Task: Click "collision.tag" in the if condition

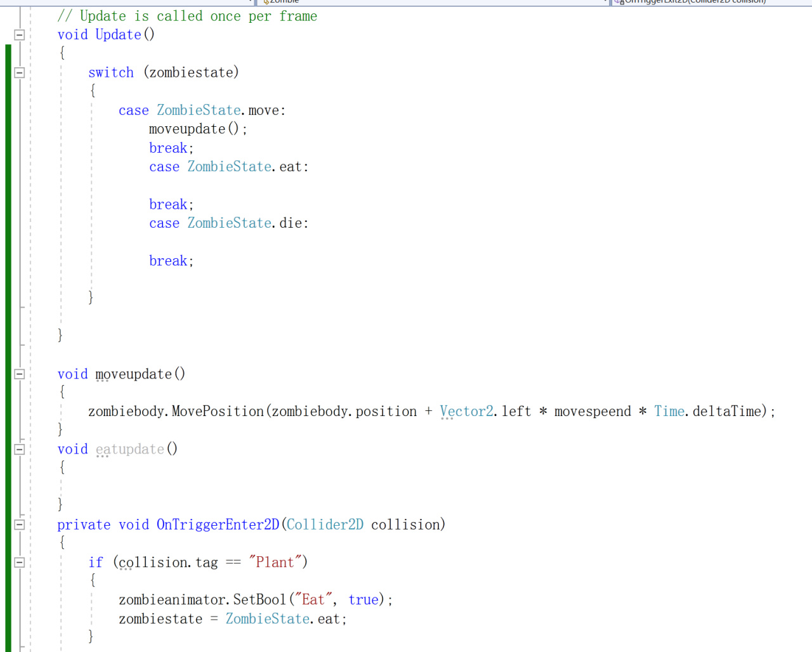Action: (168, 562)
